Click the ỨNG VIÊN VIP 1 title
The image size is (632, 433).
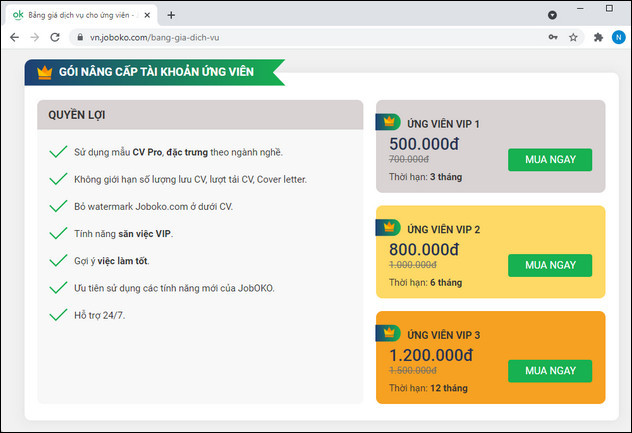(443, 124)
